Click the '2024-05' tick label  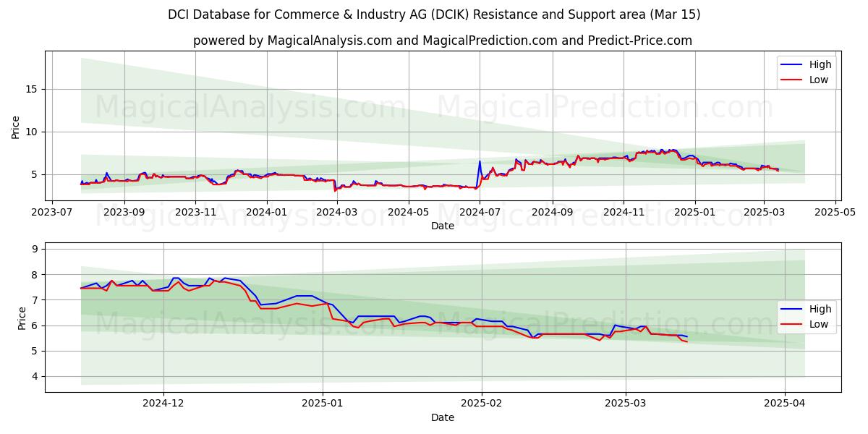click(x=408, y=212)
